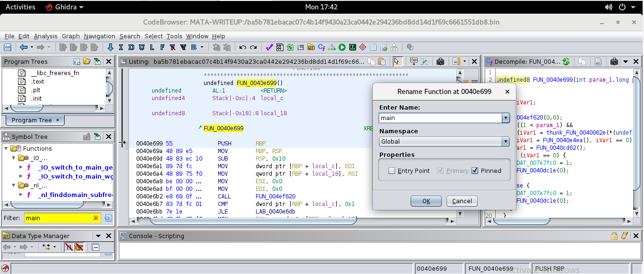Collapse the _IO_... folder in Symbol Tree
Screen dimensions: 644x274
pos(13,158)
